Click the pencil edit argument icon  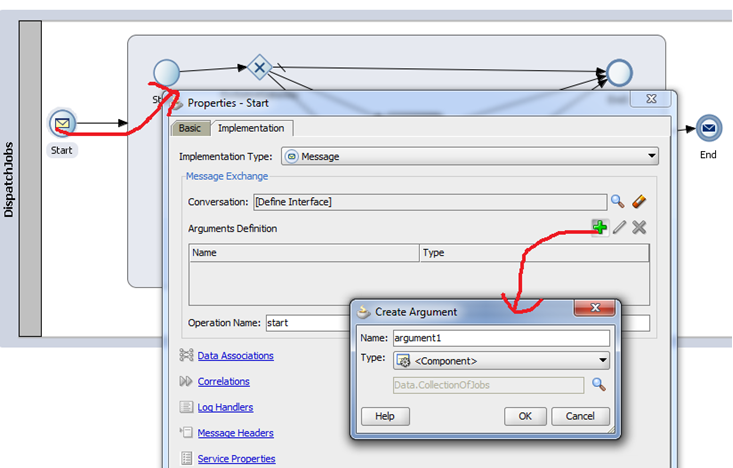[x=620, y=228]
